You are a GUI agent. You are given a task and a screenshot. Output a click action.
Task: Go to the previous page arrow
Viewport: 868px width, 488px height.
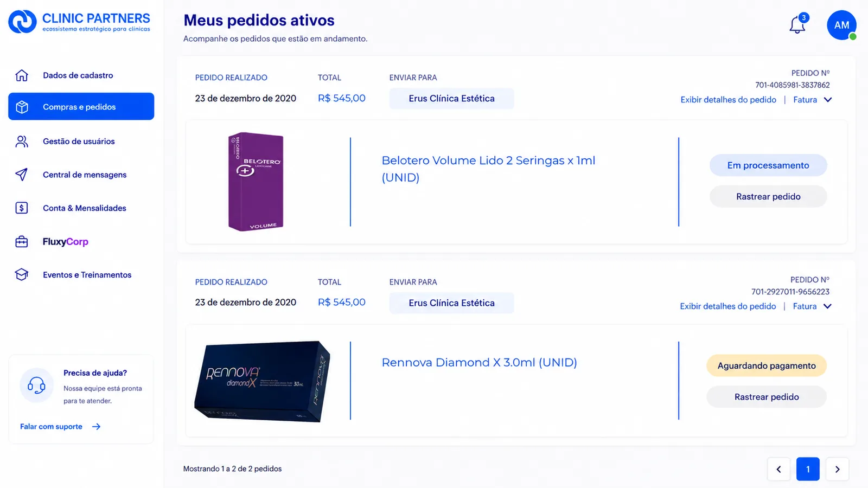(778, 469)
